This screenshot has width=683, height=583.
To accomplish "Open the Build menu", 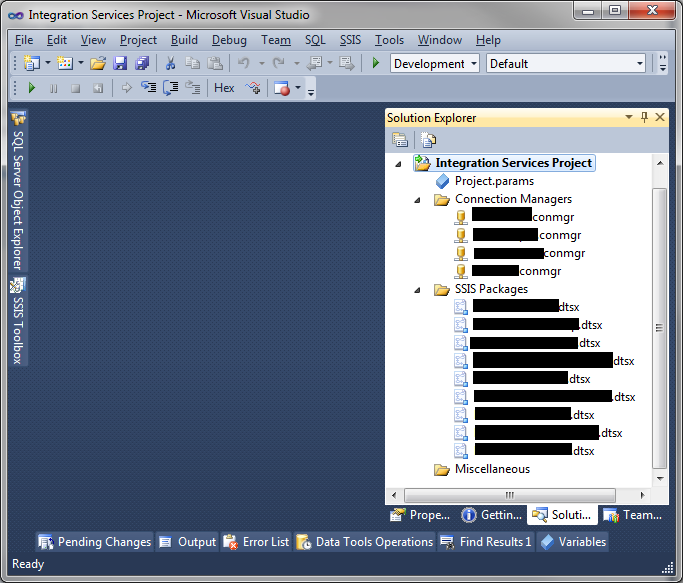I will [184, 40].
